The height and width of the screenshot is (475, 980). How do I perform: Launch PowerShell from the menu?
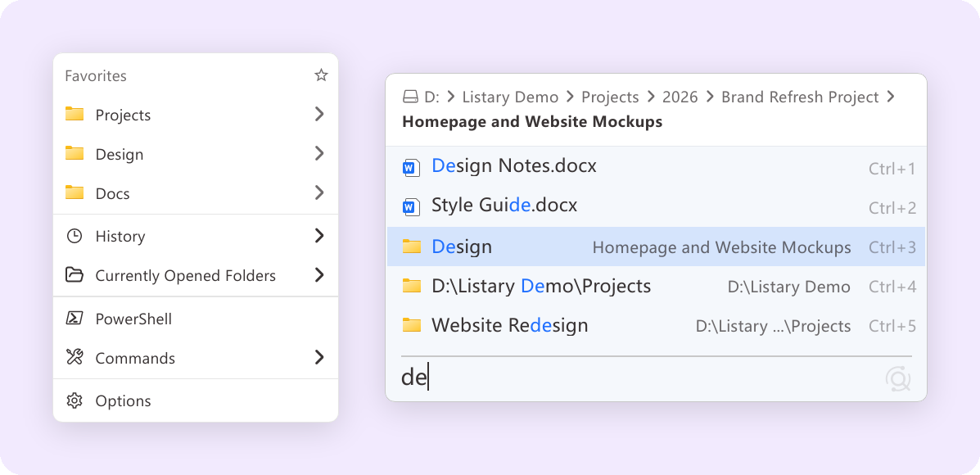point(196,319)
